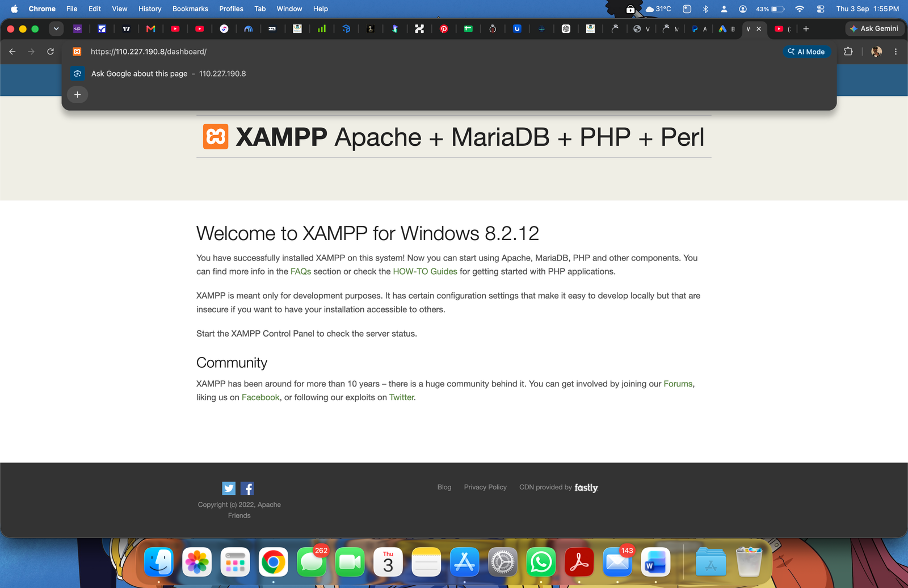Open the PayPal tab
This screenshot has width=908, height=588.
click(695, 29)
